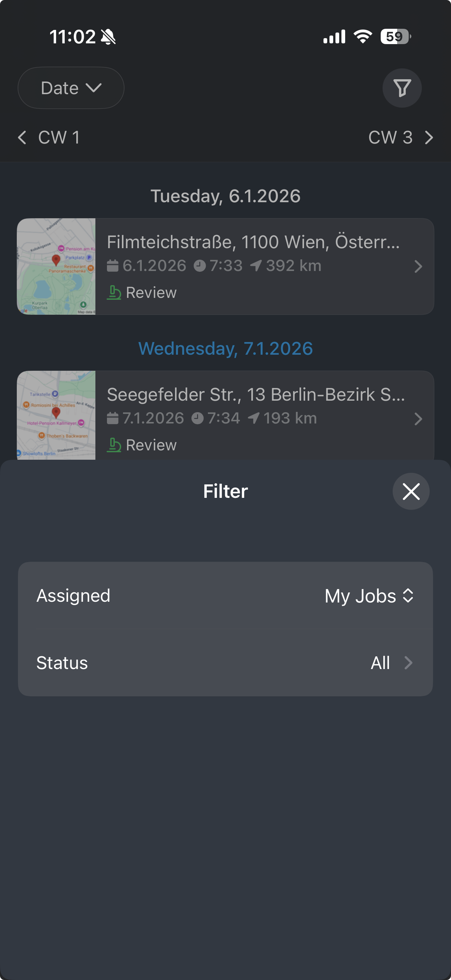Select the Wednesday, 7.1.2026 date header

tap(225, 348)
